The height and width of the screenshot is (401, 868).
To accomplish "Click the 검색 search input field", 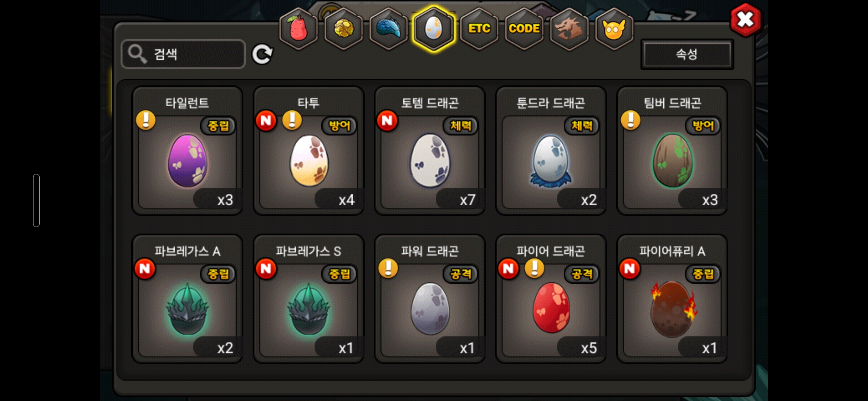I will (183, 54).
